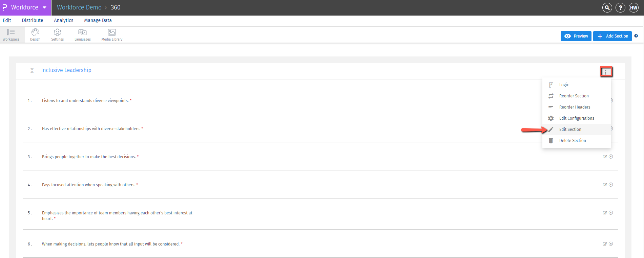This screenshot has width=644, height=258.
Task: Switch to the Distribute tab
Action: pos(33,20)
